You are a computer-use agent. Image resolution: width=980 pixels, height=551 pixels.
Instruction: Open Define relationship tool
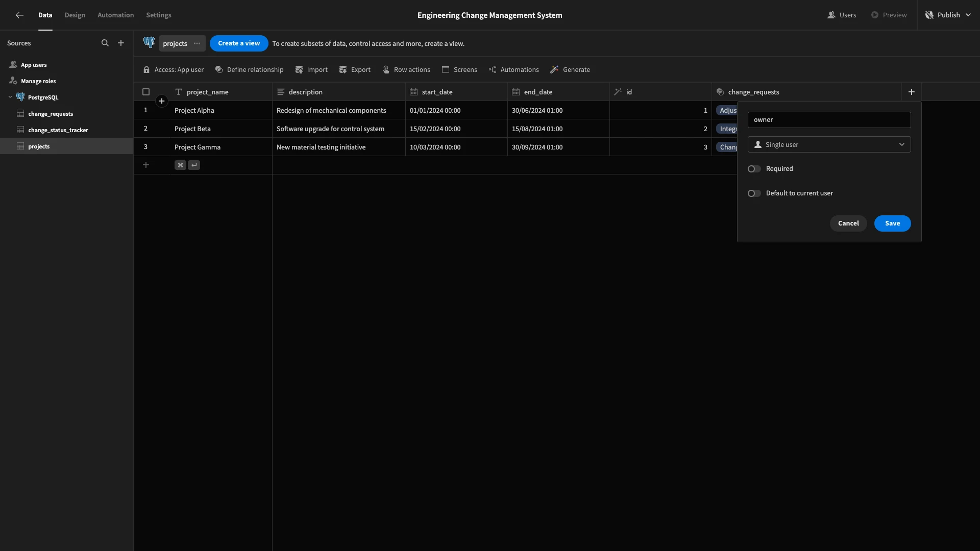[x=249, y=70]
